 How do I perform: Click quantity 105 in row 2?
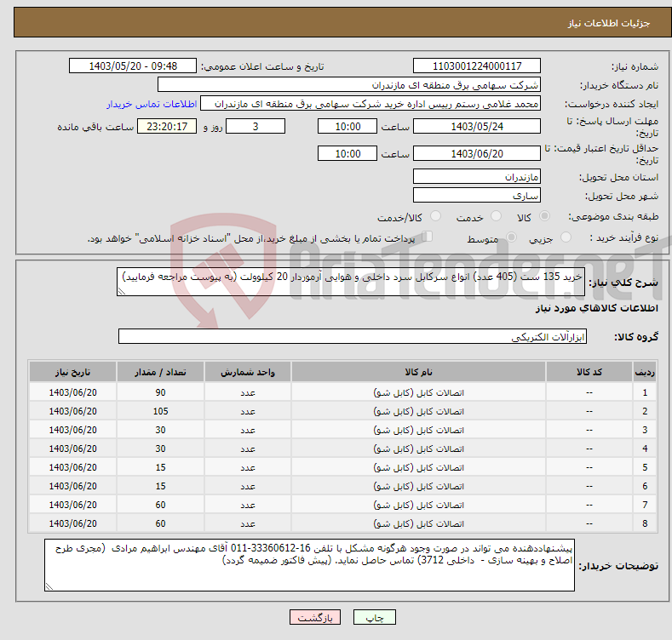[x=160, y=411]
